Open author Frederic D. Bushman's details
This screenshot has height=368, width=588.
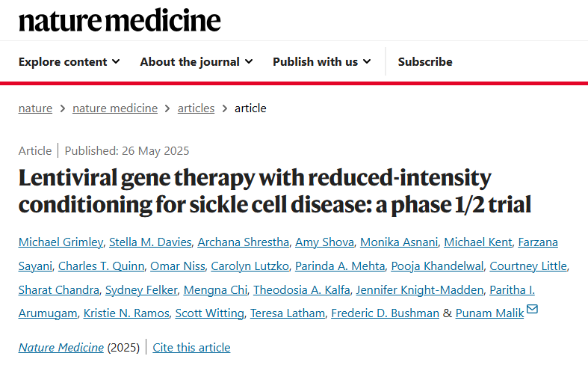point(385,313)
